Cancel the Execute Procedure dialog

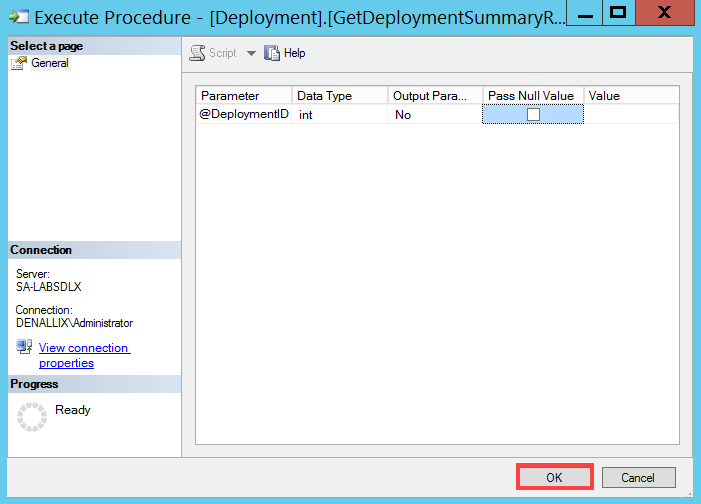[638, 477]
